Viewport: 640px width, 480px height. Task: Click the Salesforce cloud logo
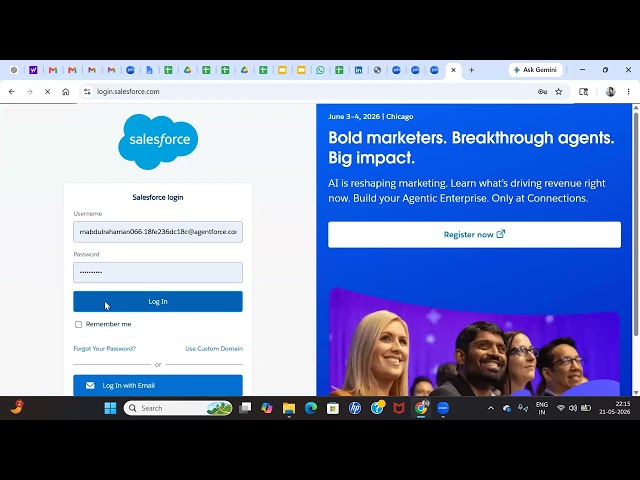coord(158,141)
